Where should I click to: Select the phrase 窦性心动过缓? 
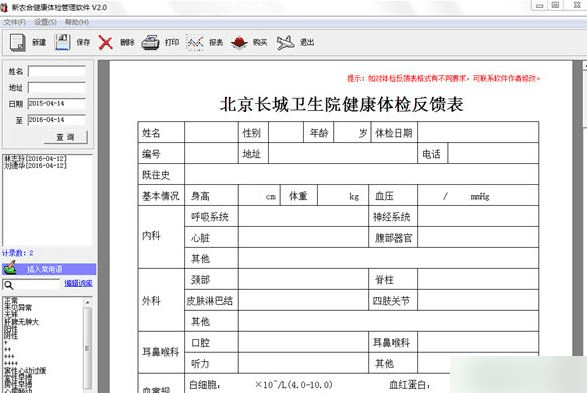[25, 371]
